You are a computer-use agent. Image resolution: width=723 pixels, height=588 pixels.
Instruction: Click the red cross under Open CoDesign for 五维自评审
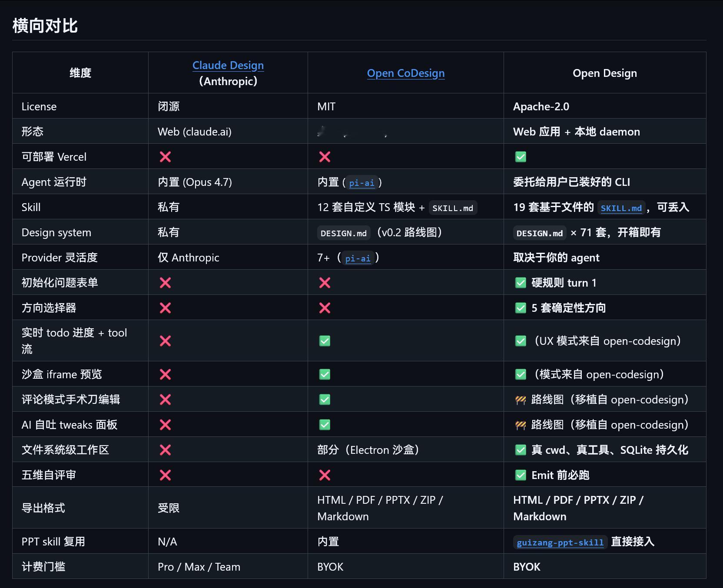click(x=325, y=475)
